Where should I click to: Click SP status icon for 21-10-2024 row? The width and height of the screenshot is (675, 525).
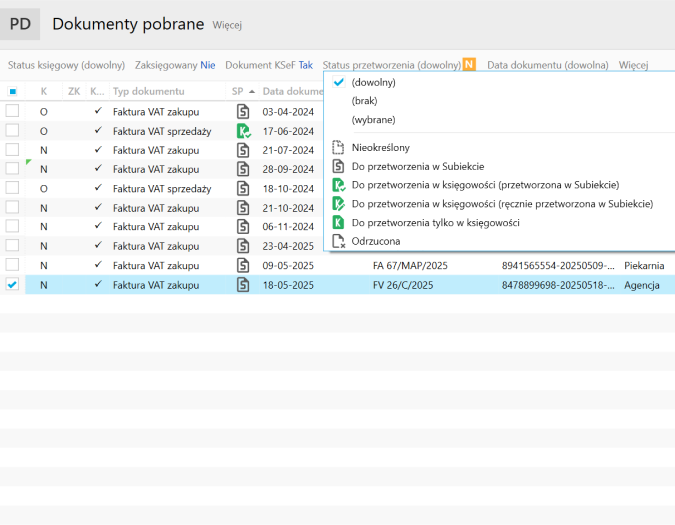(x=243, y=208)
